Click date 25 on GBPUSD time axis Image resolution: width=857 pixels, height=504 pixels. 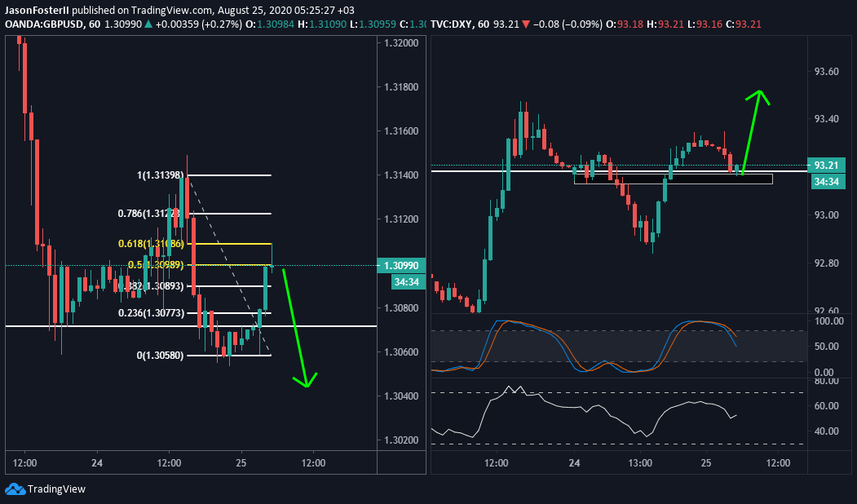tap(241, 463)
